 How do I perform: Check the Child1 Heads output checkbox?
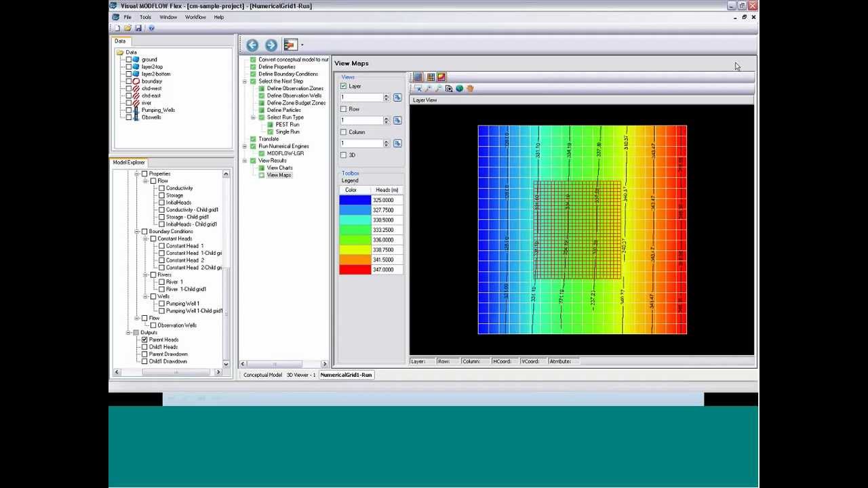pyautogui.click(x=144, y=347)
